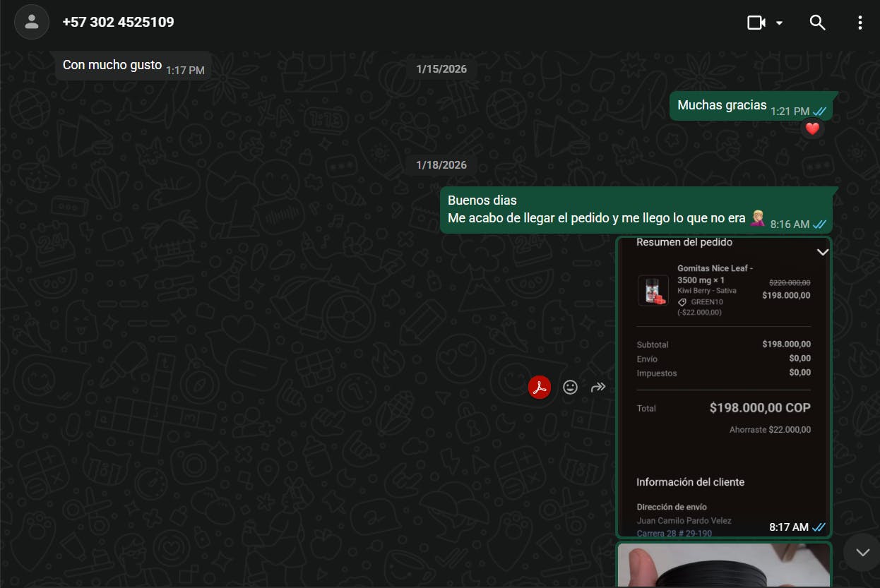The image size is (880, 588).
Task: Open contact info for +57 302 4525109
Action: [118, 22]
